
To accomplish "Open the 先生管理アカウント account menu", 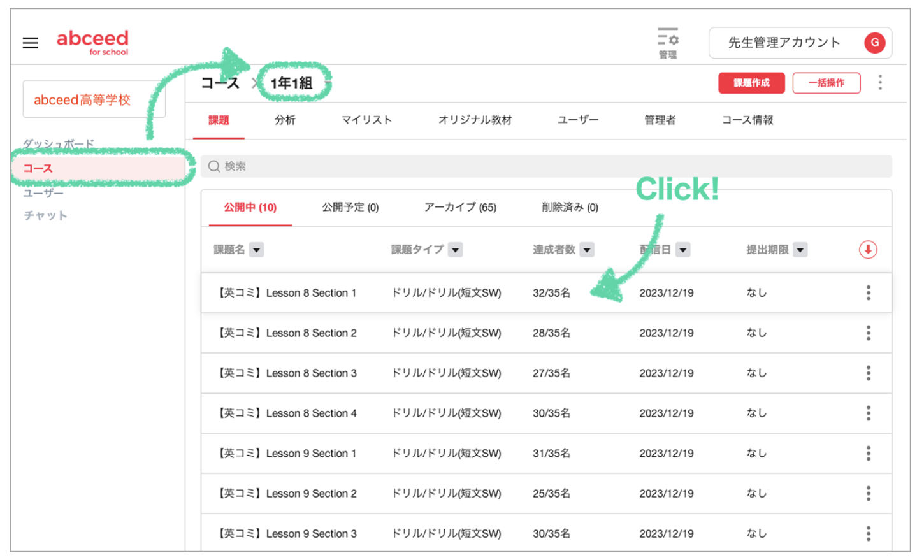I will tap(800, 43).
